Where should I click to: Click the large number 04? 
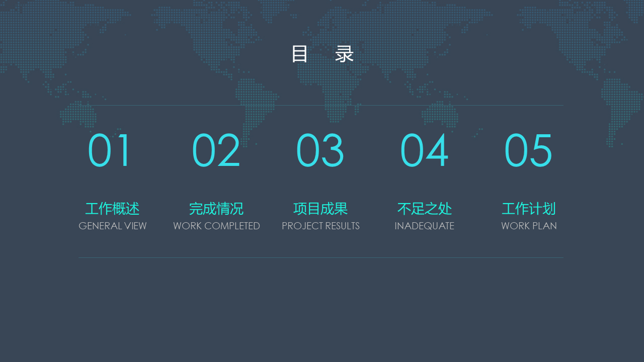tap(424, 151)
